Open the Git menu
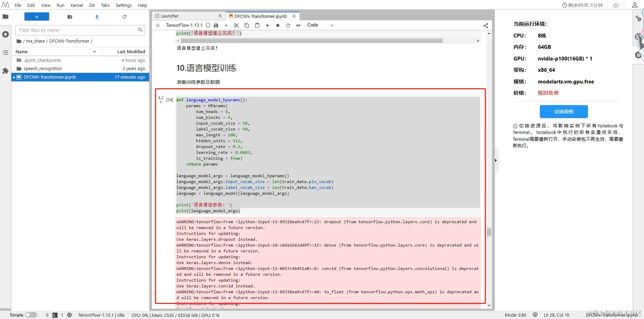 92,5
